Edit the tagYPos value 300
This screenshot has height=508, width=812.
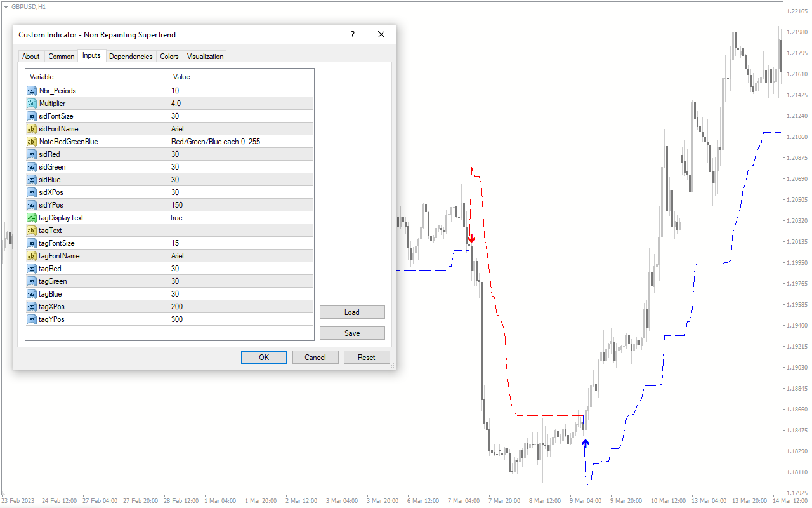pos(241,319)
